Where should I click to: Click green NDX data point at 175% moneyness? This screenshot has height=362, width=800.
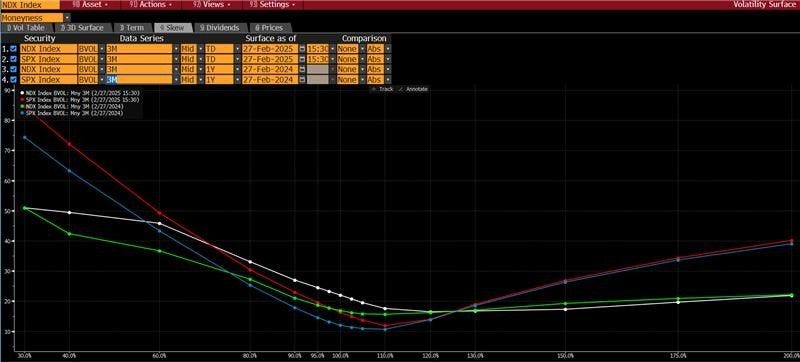coord(678,299)
